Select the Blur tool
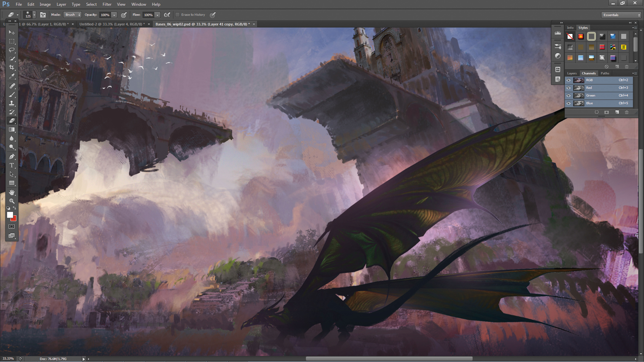This screenshot has width=644, height=362. click(x=11, y=138)
